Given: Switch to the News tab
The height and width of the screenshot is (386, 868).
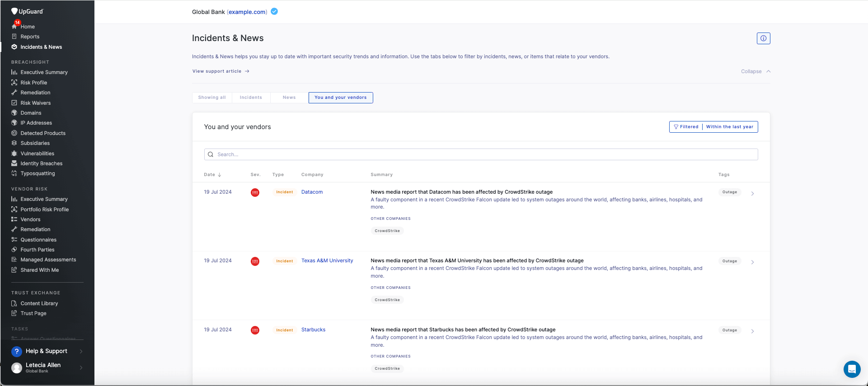Looking at the screenshot, I should [x=289, y=98].
